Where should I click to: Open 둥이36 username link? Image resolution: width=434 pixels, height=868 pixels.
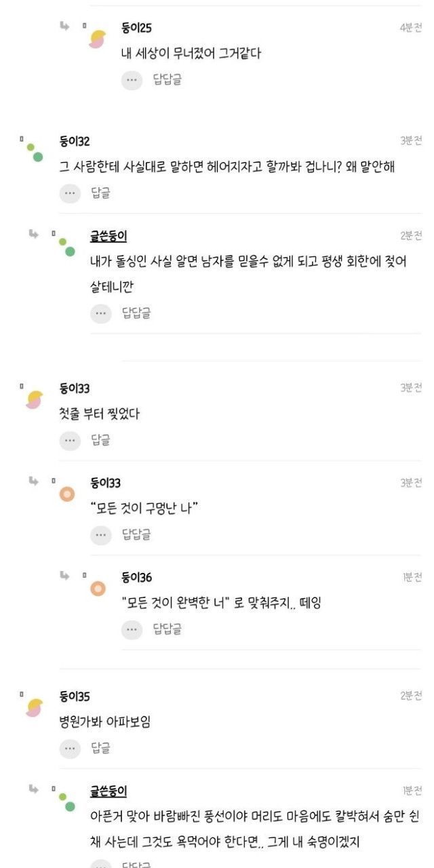pos(136,577)
